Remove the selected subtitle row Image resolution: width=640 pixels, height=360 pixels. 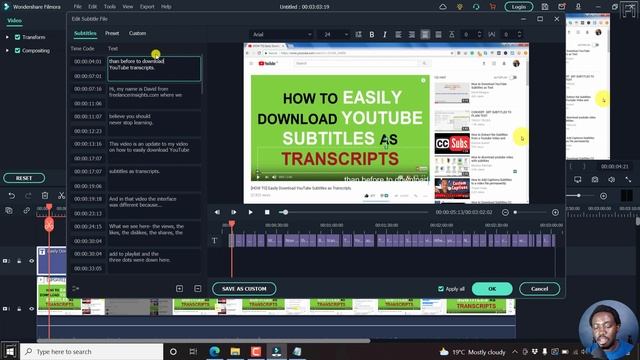click(x=198, y=289)
